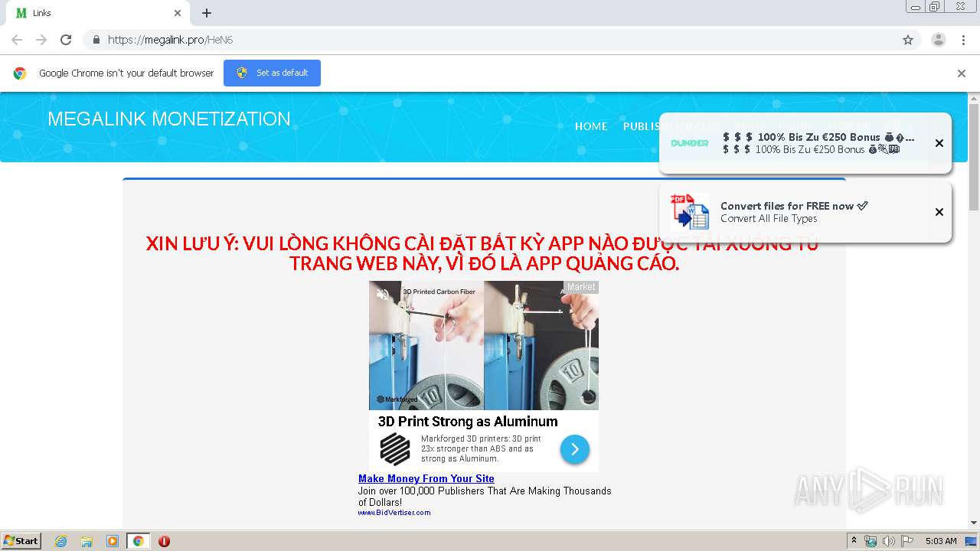Click the Chrome taskbar button
Screen dimensions: 980x551
pos(138,541)
